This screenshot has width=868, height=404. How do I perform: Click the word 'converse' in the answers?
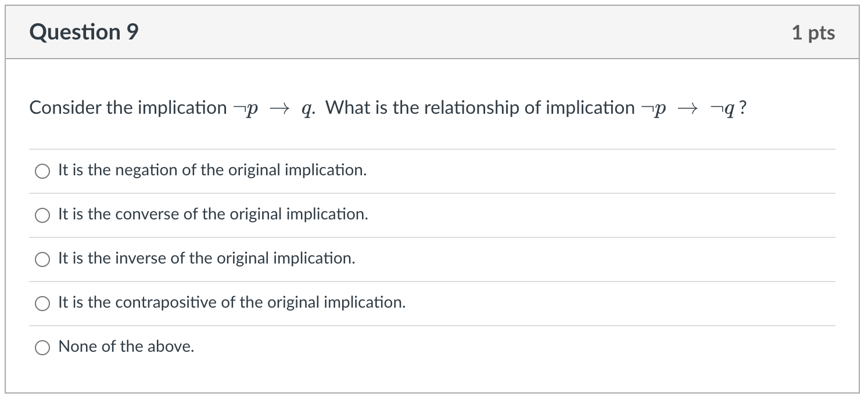coord(147,214)
